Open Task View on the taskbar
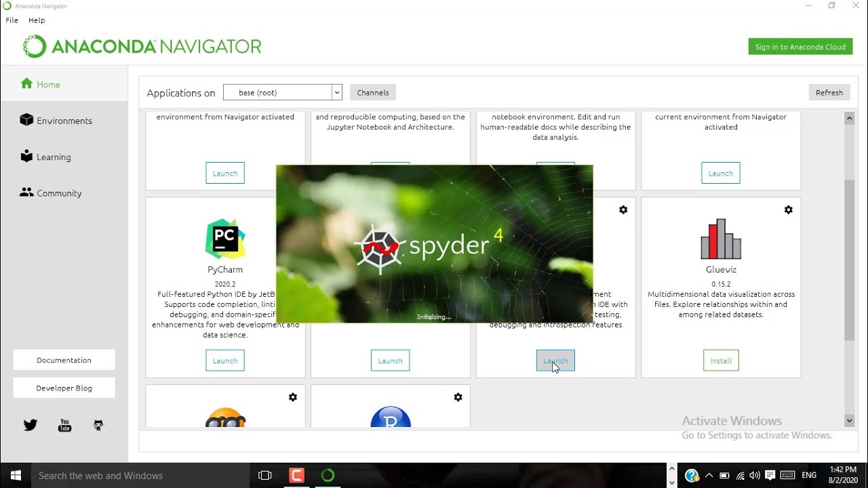 pos(265,476)
